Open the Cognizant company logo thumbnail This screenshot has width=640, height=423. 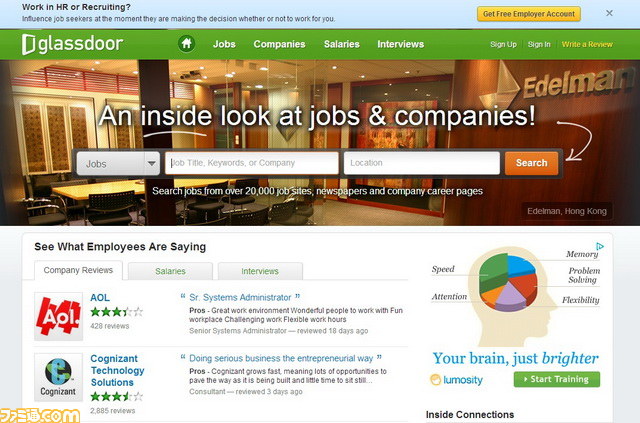[58, 378]
